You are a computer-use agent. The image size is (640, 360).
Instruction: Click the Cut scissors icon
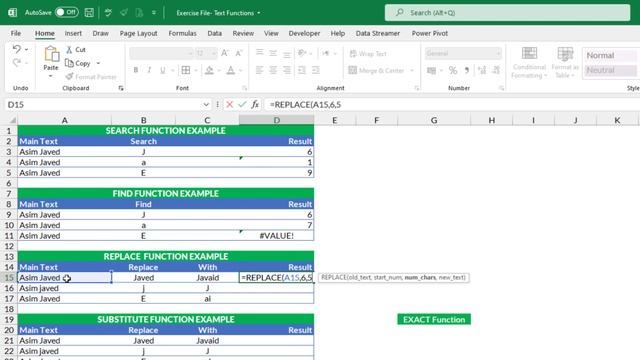click(69, 49)
